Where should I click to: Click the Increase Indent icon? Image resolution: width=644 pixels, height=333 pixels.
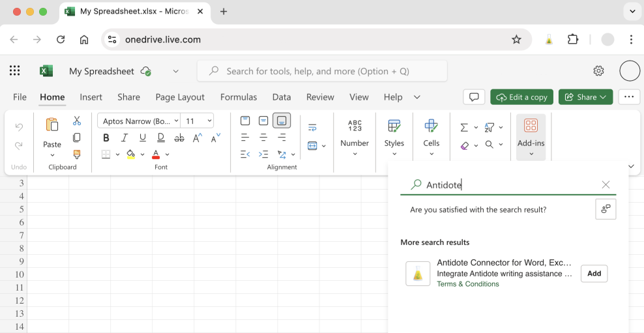tap(263, 154)
